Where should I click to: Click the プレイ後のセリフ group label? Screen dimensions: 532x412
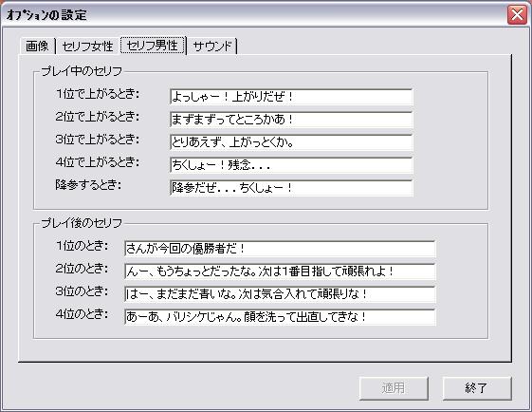click(82, 223)
